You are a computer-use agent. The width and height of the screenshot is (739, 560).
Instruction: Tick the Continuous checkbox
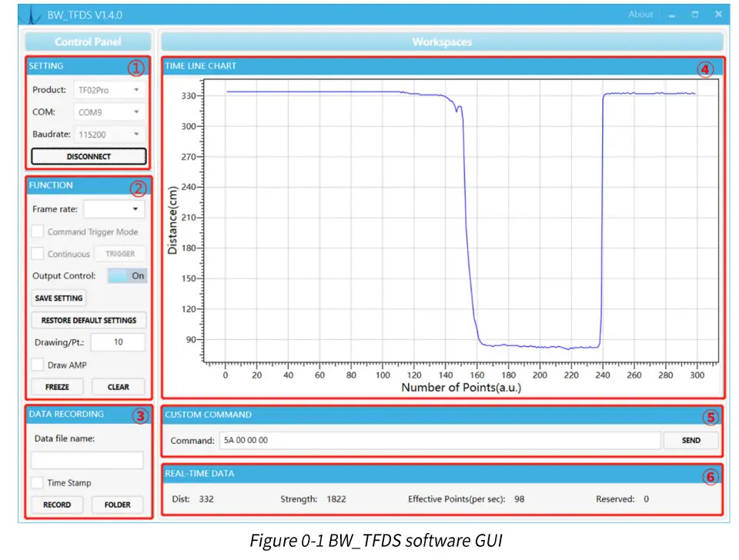(37, 253)
